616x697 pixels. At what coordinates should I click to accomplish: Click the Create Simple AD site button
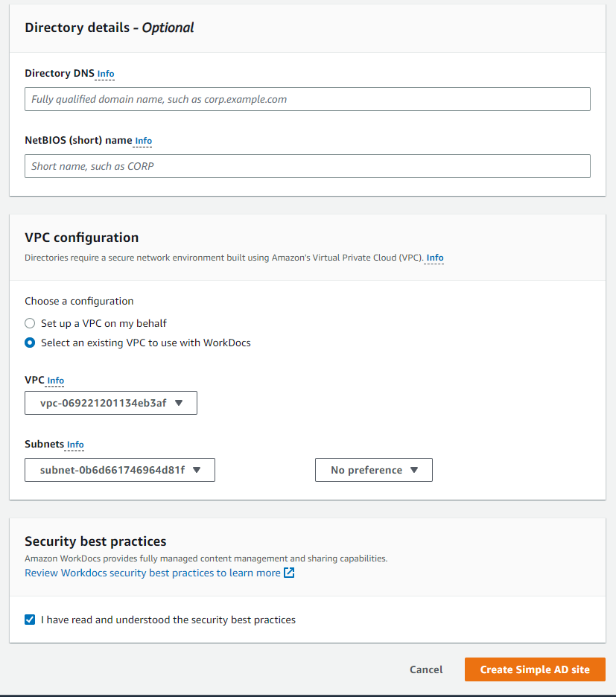click(x=535, y=669)
